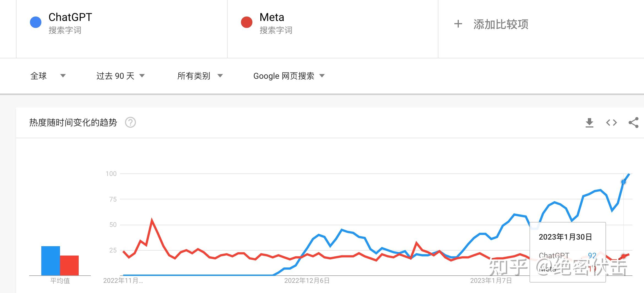Viewport: 644px width, 293px height.
Task: Open the 过去 90 天 time range dropdown
Action: click(x=120, y=76)
